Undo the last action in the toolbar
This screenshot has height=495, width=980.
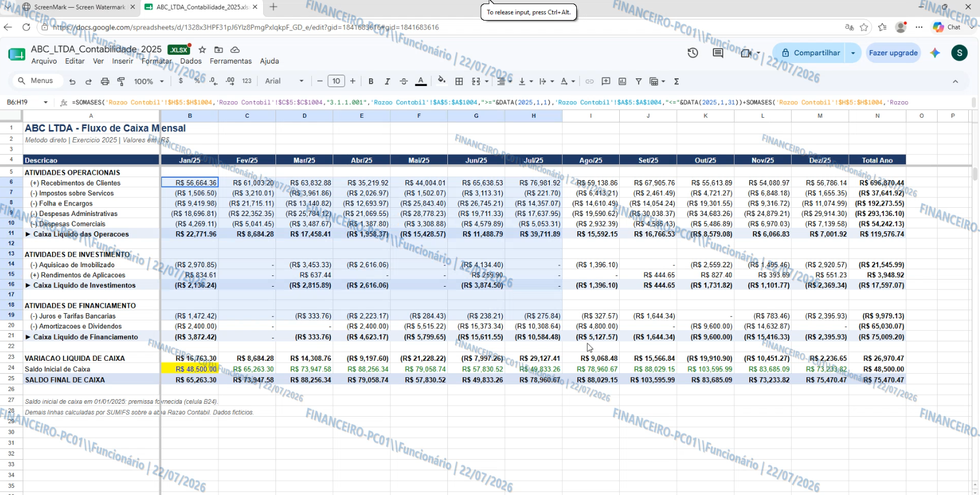pyautogui.click(x=72, y=81)
